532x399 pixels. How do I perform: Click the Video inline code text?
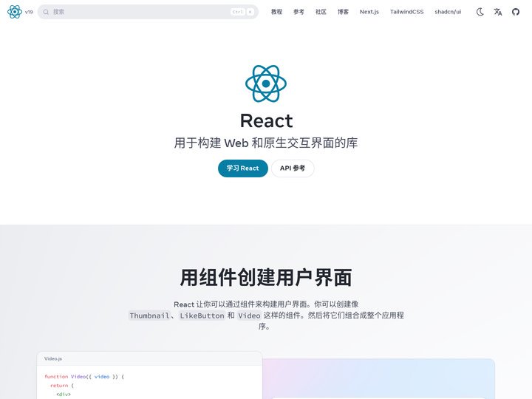pos(249,316)
